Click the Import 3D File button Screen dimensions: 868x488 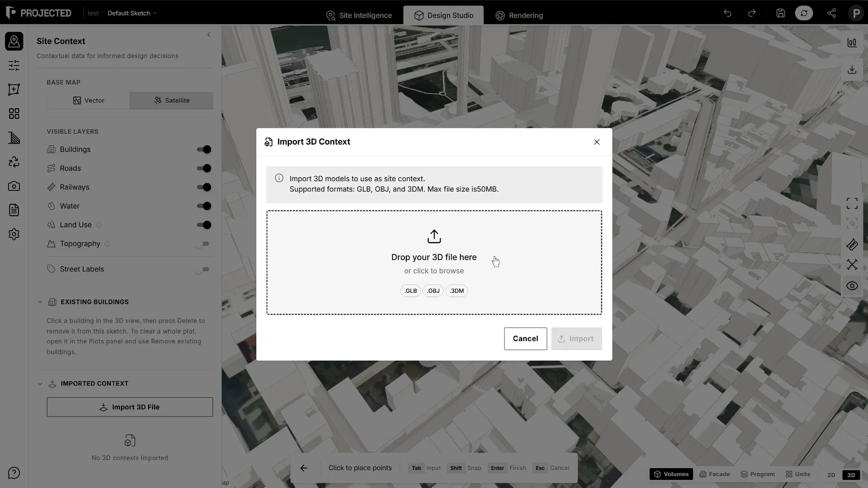pyautogui.click(x=130, y=407)
